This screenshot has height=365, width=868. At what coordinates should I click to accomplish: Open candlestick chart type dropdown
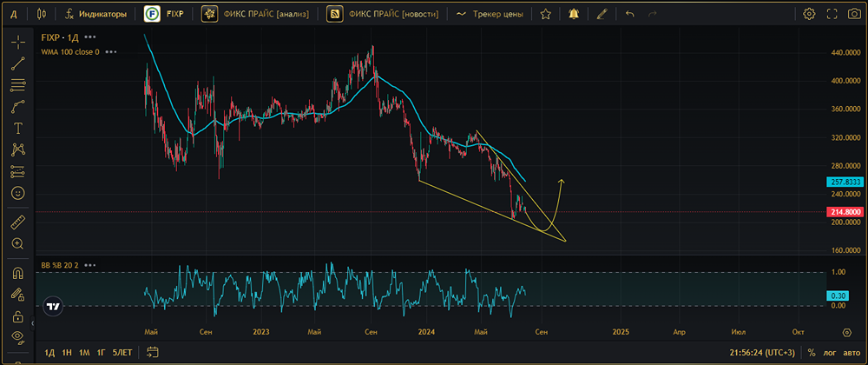point(42,14)
